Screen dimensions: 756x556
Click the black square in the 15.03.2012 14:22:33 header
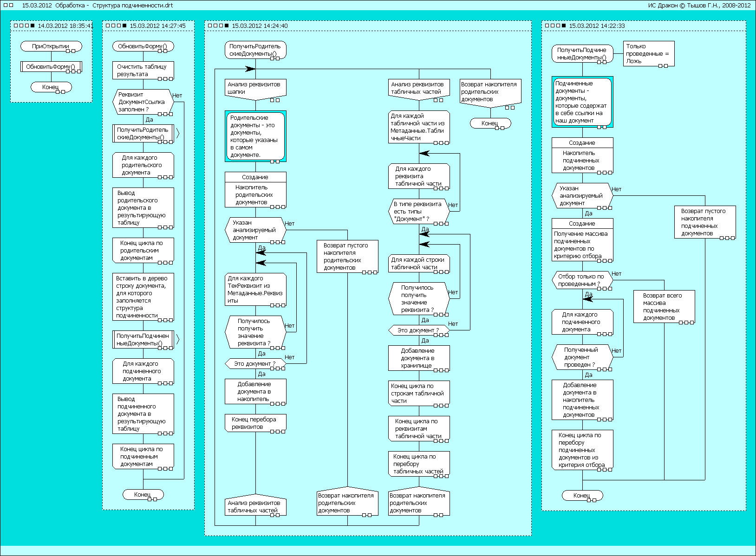(x=564, y=26)
